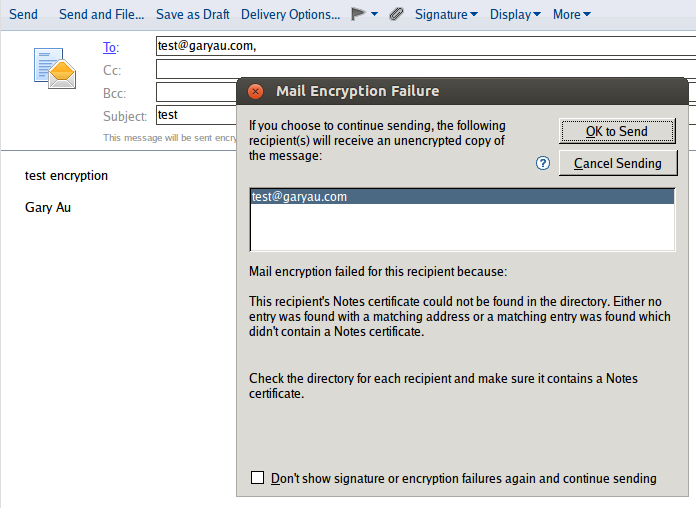
Task: Click the Cancel Sending button
Action: [618, 163]
